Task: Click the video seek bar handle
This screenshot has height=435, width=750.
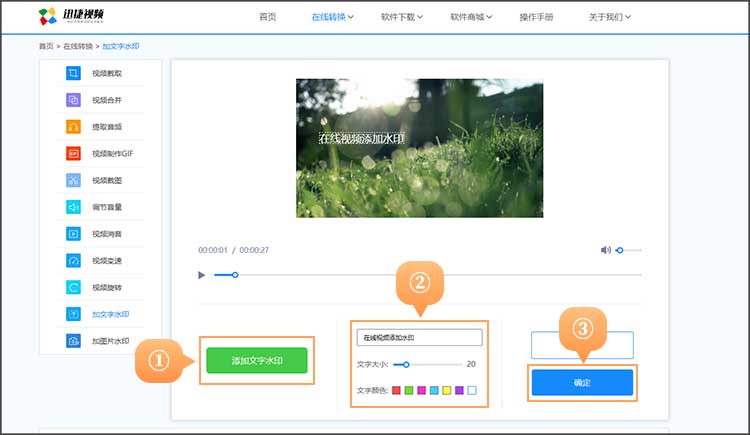Action: [x=235, y=275]
